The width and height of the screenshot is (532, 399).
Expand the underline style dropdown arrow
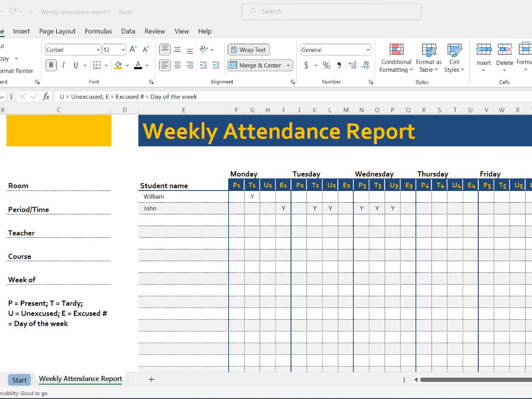click(85, 65)
